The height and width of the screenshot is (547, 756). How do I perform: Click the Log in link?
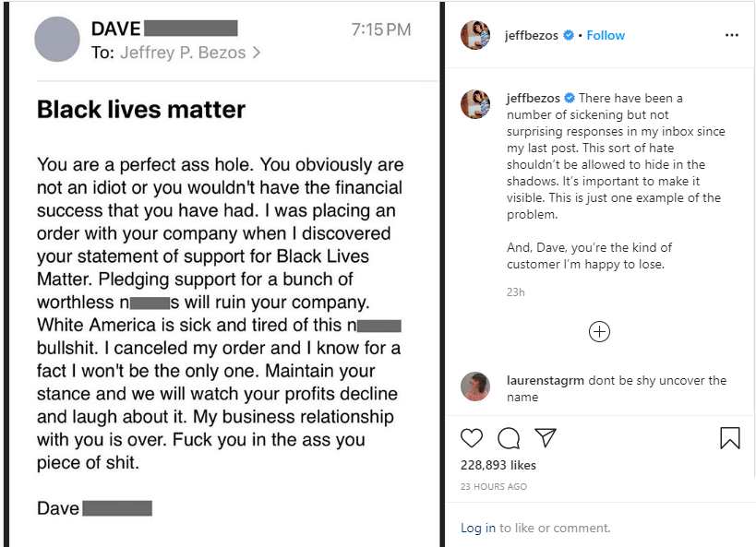pos(478,528)
